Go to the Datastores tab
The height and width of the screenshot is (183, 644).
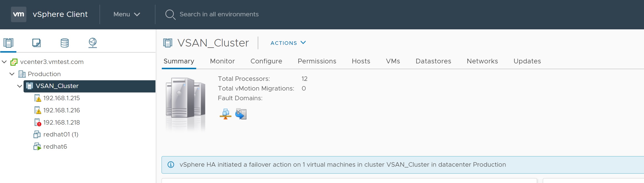point(433,61)
